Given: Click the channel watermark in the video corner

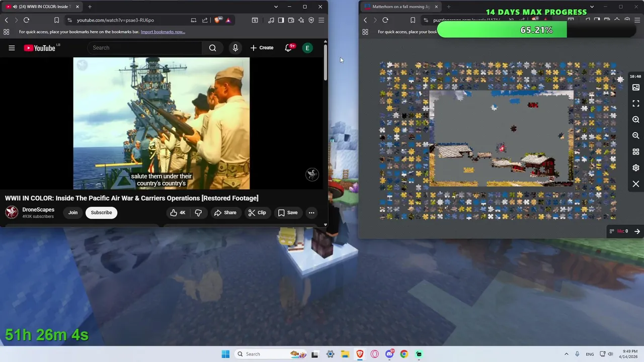Looking at the screenshot, I should [x=312, y=174].
